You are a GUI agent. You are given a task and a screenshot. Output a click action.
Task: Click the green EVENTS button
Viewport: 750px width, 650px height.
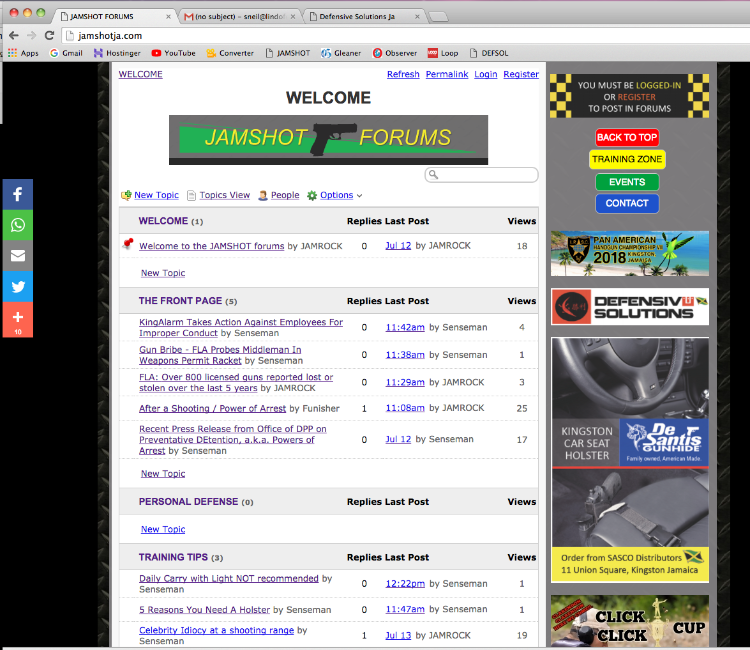pyautogui.click(x=627, y=182)
